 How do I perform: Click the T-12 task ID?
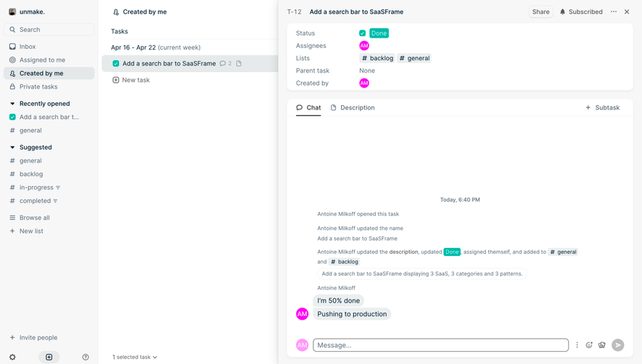click(294, 12)
